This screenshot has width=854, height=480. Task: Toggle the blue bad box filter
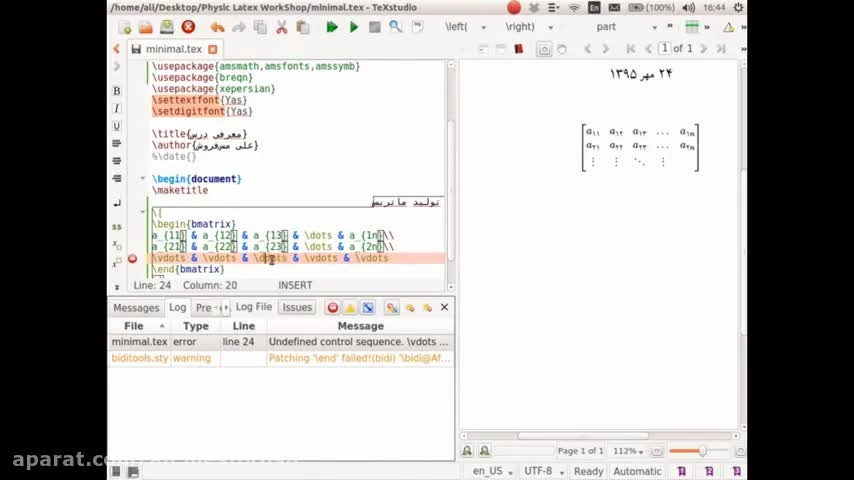(367, 308)
